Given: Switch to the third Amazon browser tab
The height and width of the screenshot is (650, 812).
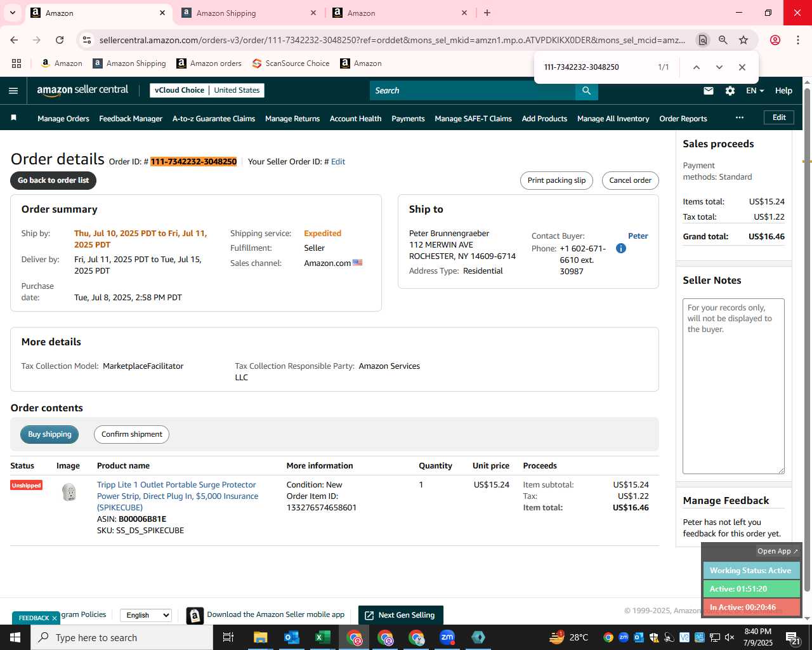Looking at the screenshot, I should click(x=400, y=13).
